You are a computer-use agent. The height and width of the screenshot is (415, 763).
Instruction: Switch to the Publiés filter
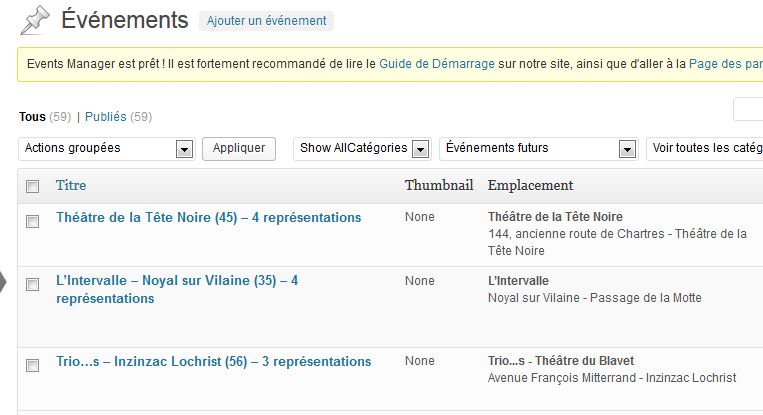[106, 117]
